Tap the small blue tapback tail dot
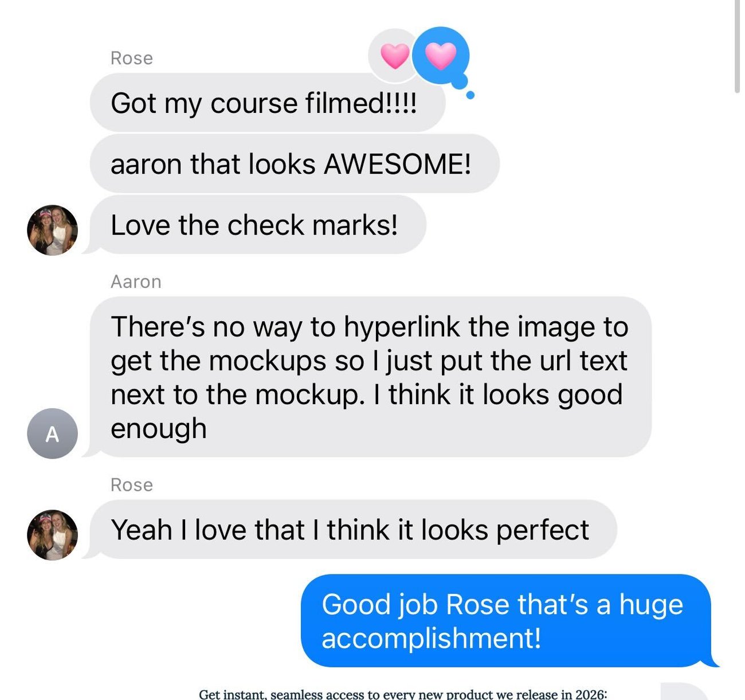745x700 pixels. point(470,95)
